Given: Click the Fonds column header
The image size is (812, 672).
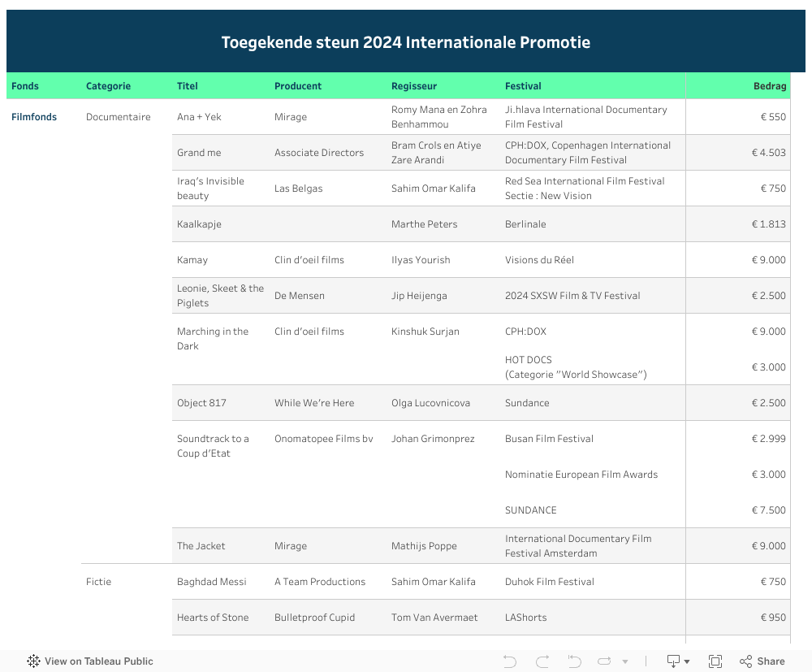Looking at the screenshot, I should (x=25, y=86).
